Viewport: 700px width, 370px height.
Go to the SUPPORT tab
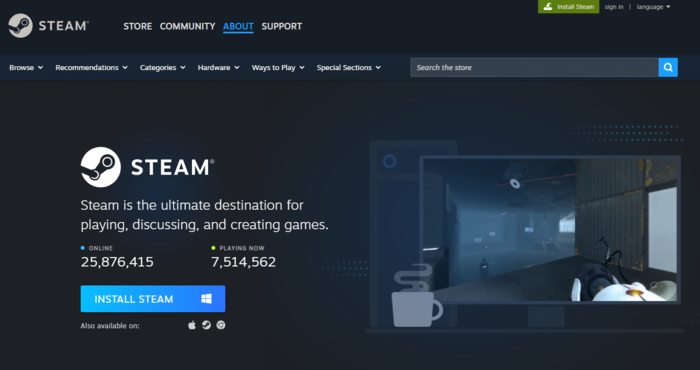pyautogui.click(x=282, y=26)
